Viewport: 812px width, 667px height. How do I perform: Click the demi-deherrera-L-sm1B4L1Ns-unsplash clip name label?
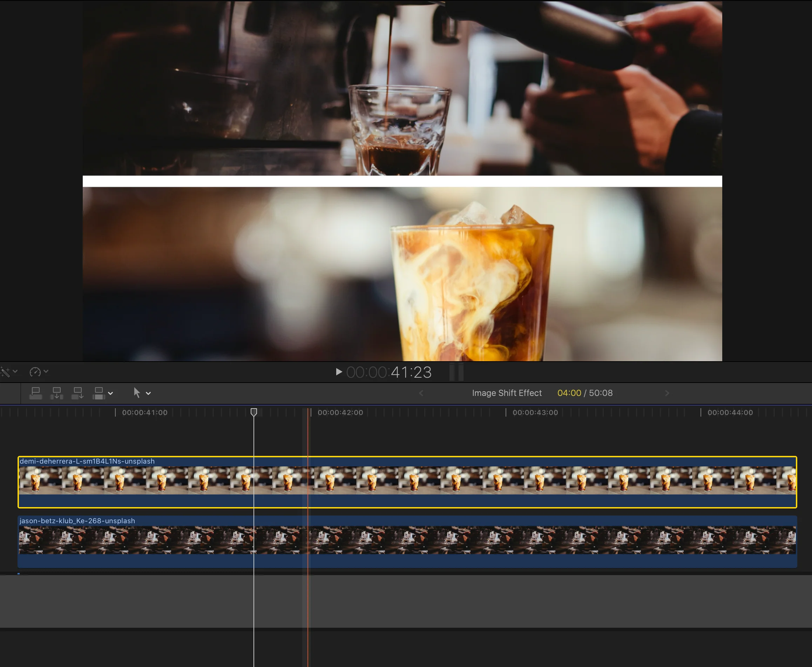[x=87, y=461]
